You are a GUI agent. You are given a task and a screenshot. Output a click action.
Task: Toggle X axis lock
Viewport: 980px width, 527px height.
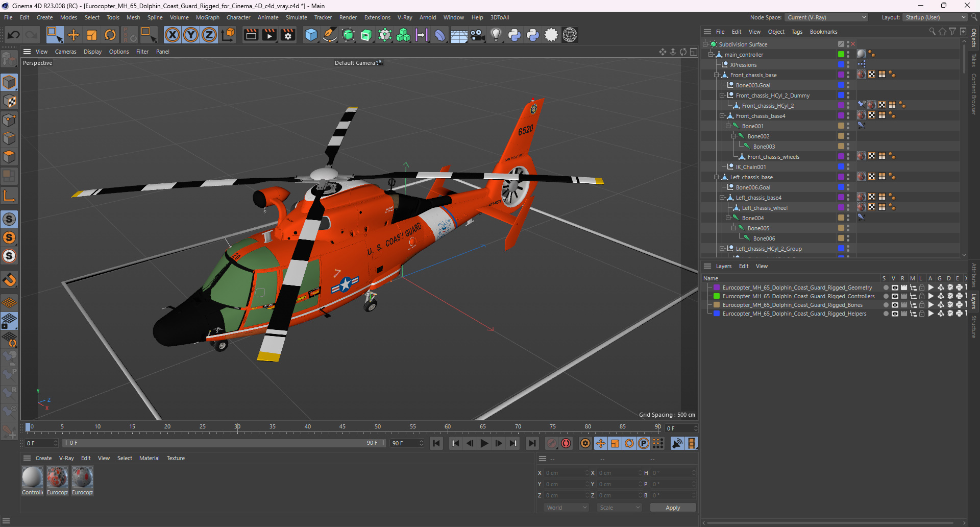click(173, 35)
